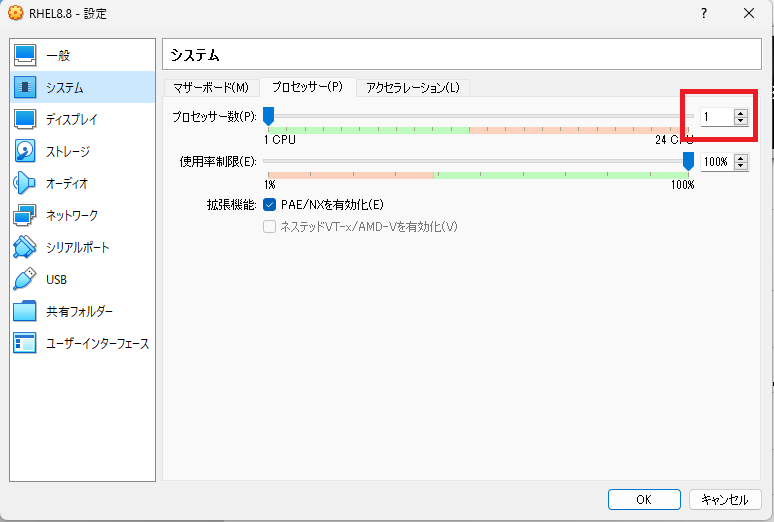774x522 pixels.
Task: Open the オーディオ speaker icon
Action: click(x=25, y=183)
